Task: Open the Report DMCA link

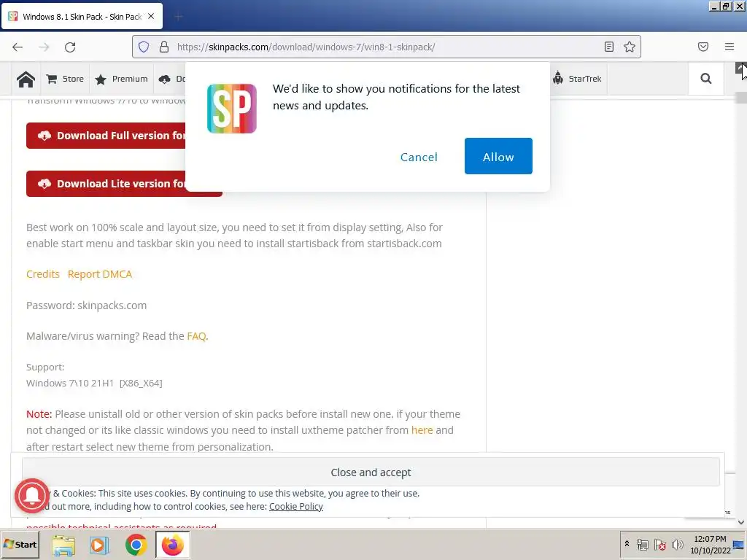Action: [x=99, y=274]
